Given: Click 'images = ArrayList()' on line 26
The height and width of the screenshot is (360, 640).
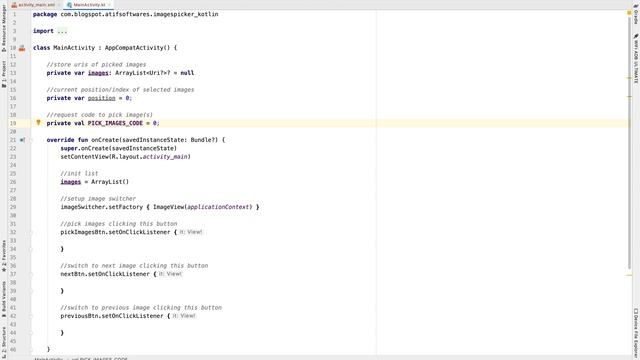Looking at the screenshot, I should (x=95, y=182).
